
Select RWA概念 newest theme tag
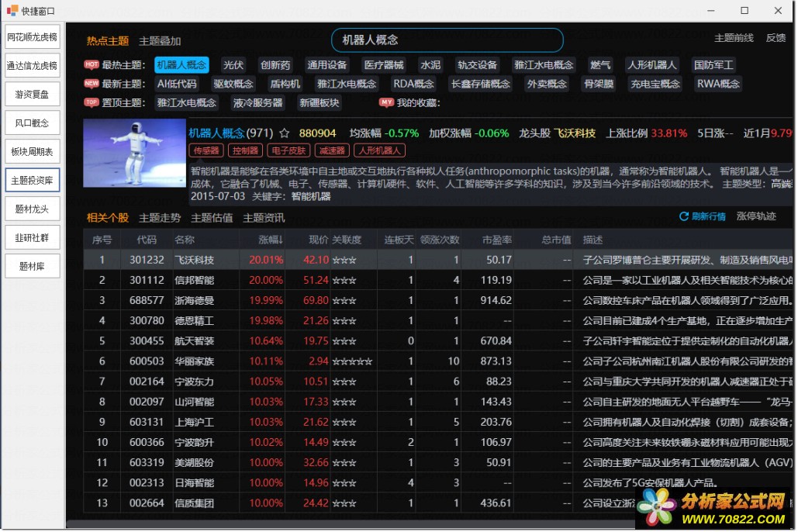pos(718,84)
